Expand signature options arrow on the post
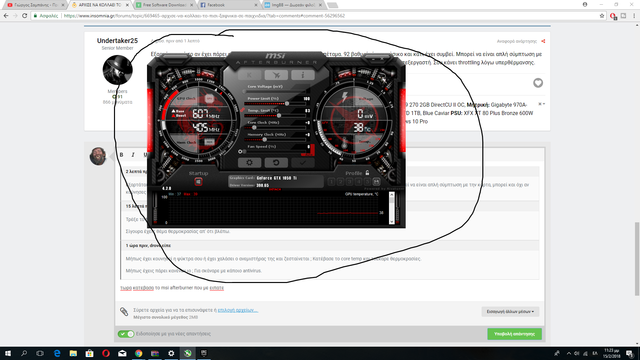 [x=542, y=104]
